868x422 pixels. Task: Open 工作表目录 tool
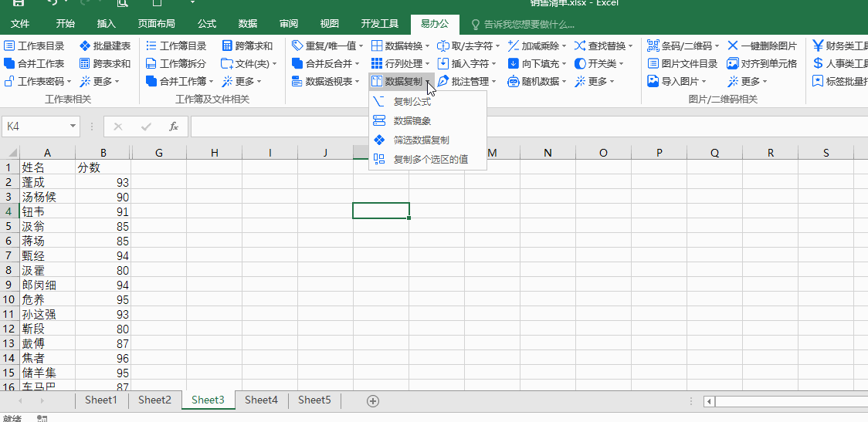click(x=34, y=46)
